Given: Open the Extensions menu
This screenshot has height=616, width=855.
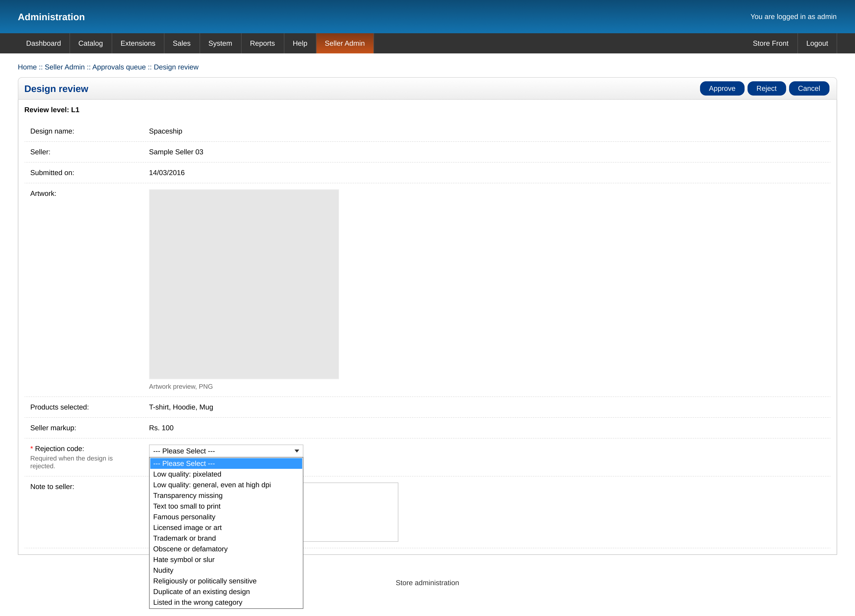Looking at the screenshot, I should coord(137,43).
